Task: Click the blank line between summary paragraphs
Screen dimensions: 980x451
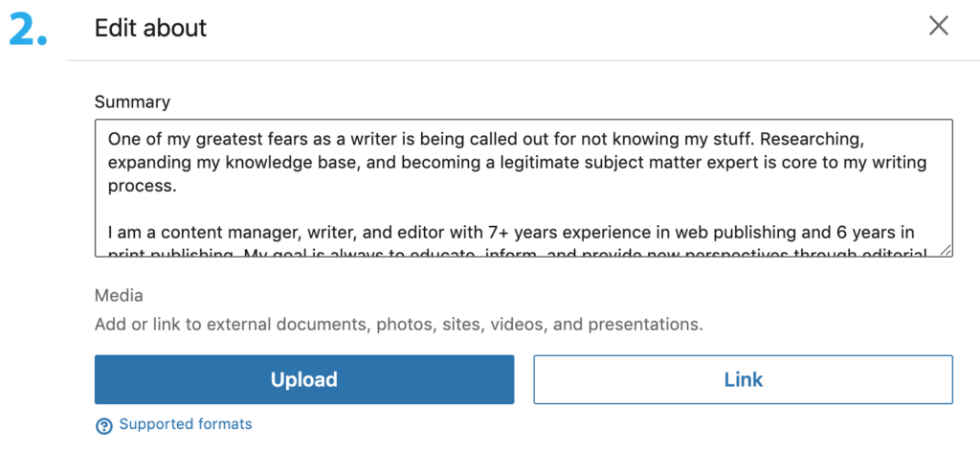Action: point(383,210)
